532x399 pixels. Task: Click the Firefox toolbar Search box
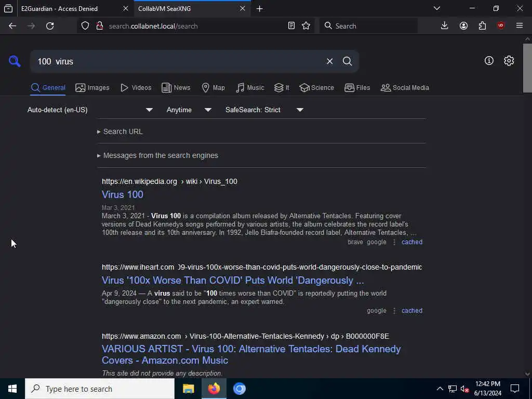(x=368, y=26)
